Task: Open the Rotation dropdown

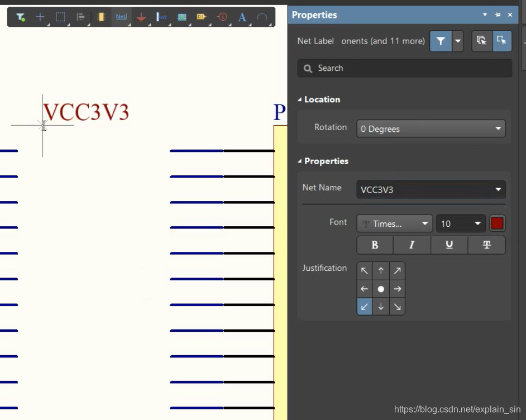Action: (431, 129)
